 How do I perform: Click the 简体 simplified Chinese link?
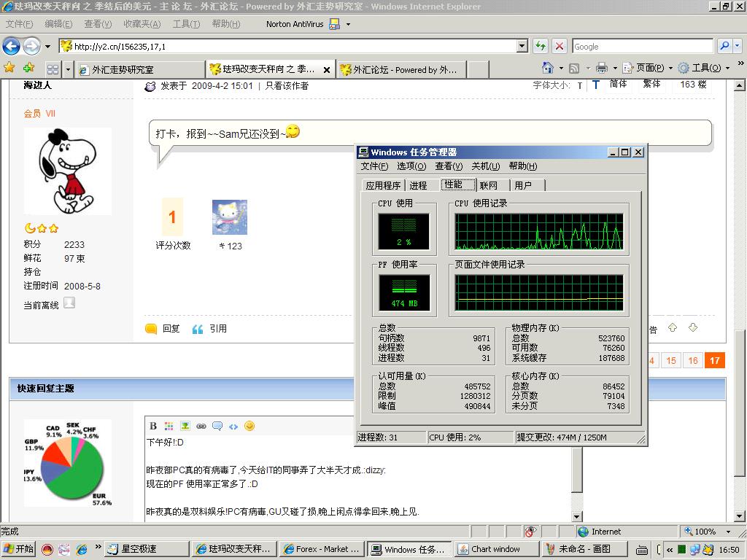pos(618,85)
